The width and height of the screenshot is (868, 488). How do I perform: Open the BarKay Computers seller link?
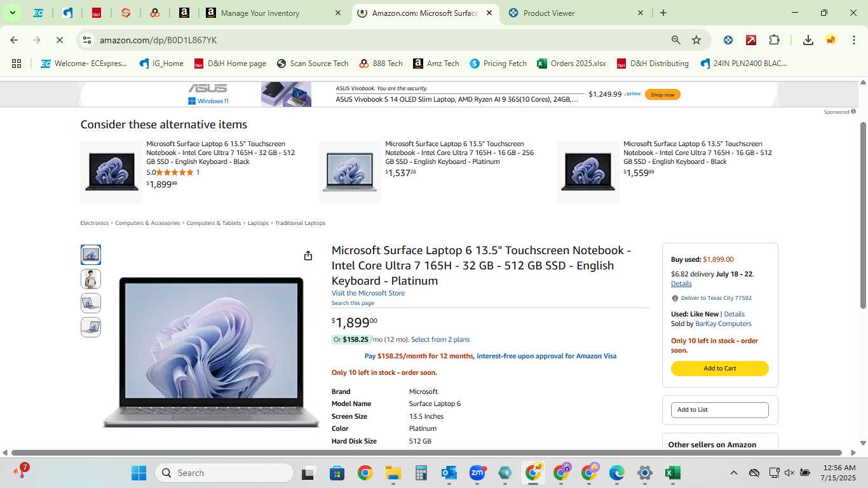pyautogui.click(x=723, y=323)
